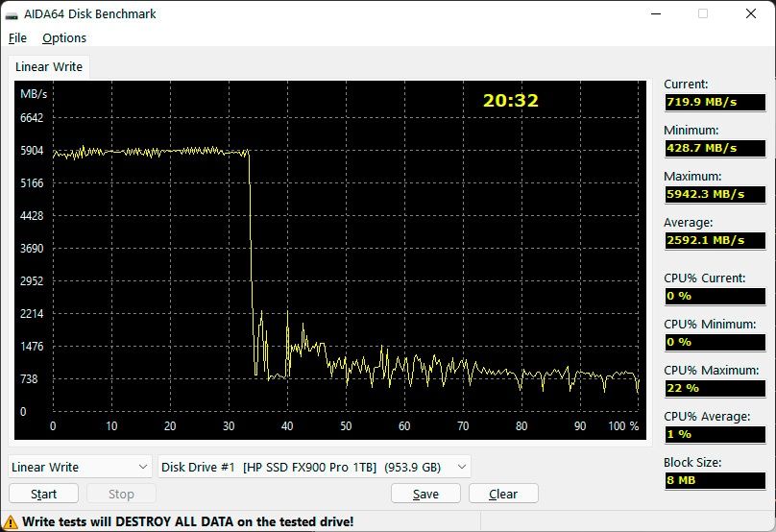
Task: Click the 5904 value on the graph axis
Action: [32, 151]
